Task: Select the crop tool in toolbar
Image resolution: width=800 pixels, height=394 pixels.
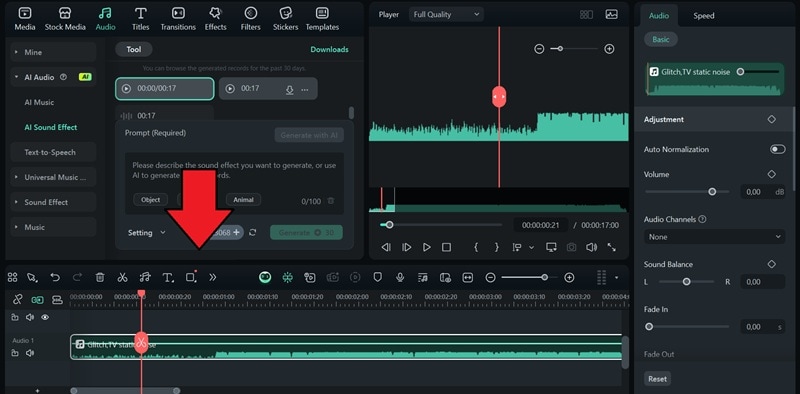Action: pyautogui.click(x=191, y=277)
